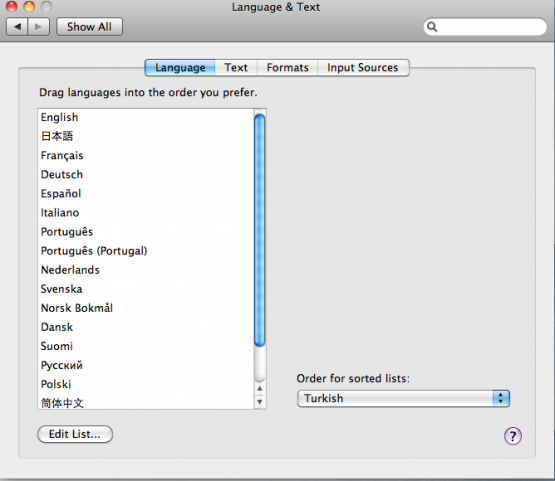Click the blue language list scrollbar thumb
Viewport: 555px width, 481px height.
(259, 230)
